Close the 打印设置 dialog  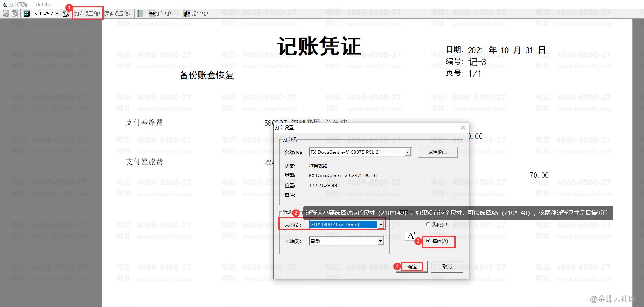[463, 128]
